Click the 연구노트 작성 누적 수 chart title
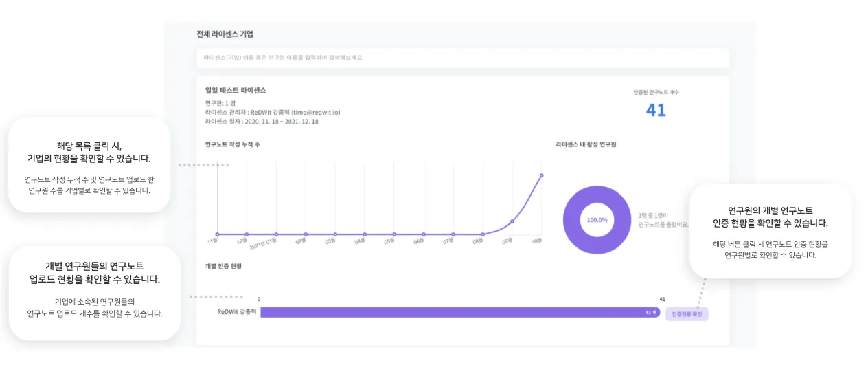Screen dimensions: 868x365 [233, 144]
